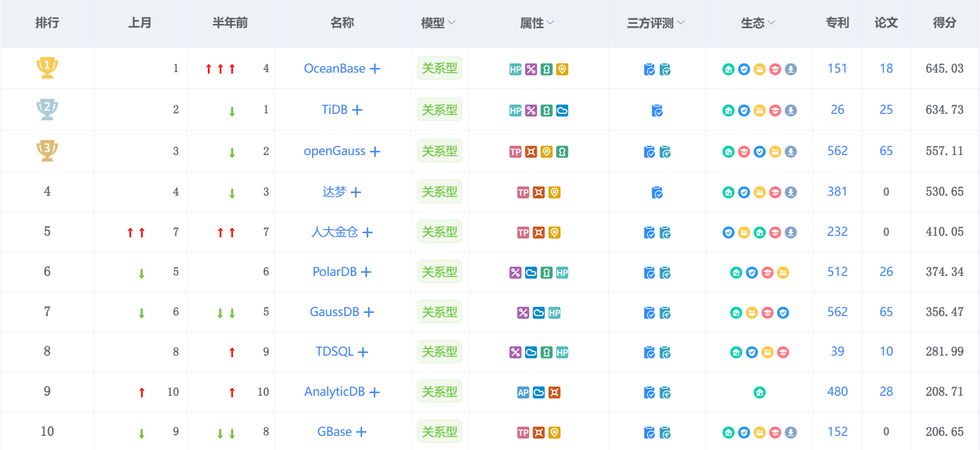Open the OceanBase database link
Image resolution: width=980 pixels, height=450 pixels.
tap(334, 68)
